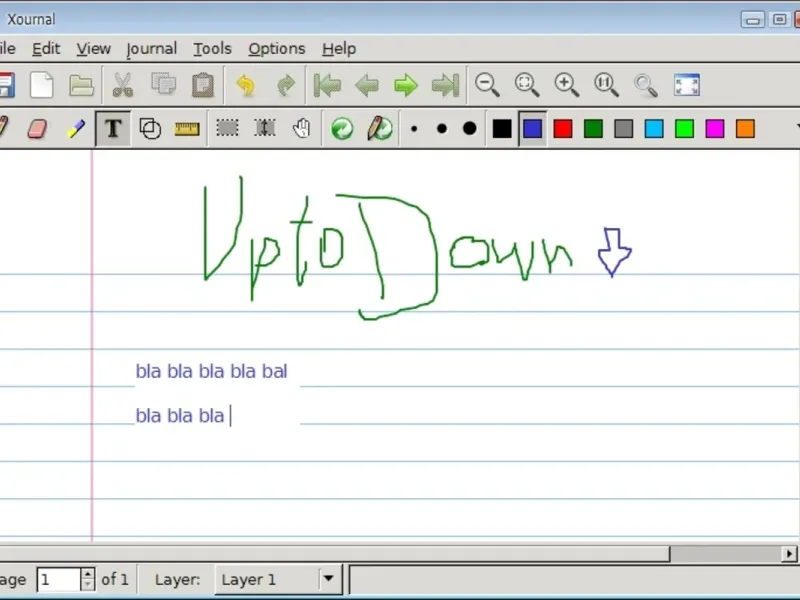The height and width of the screenshot is (600, 800).
Task: Redo the last action
Action: tap(286, 85)
